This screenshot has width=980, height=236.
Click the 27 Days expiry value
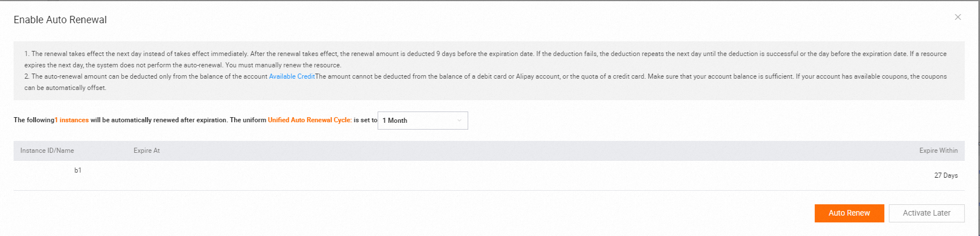pos(945,175)
